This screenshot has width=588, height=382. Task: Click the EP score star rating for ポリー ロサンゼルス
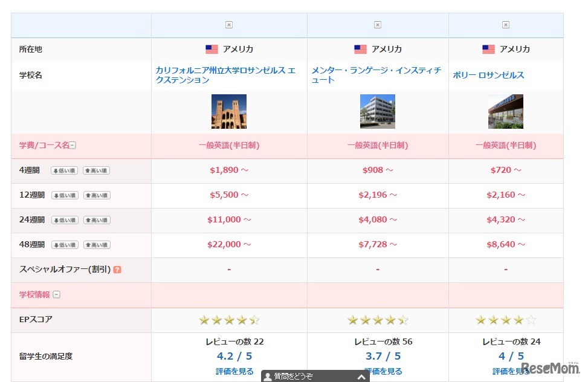click(x=505, y=320)
